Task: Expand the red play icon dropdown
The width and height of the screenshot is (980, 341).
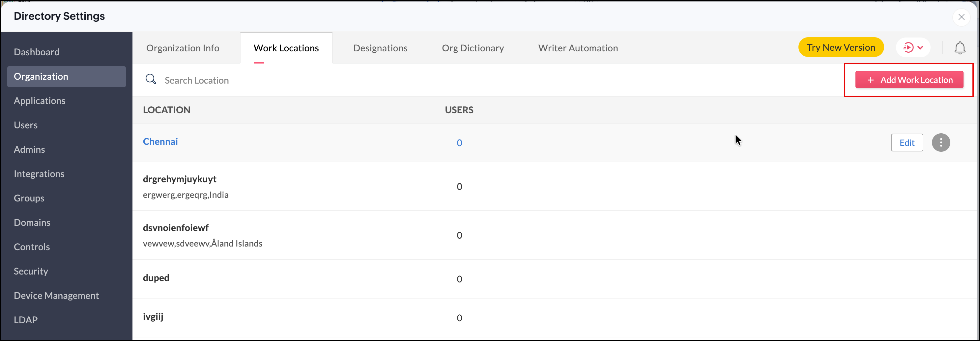Action: (913, 48)
